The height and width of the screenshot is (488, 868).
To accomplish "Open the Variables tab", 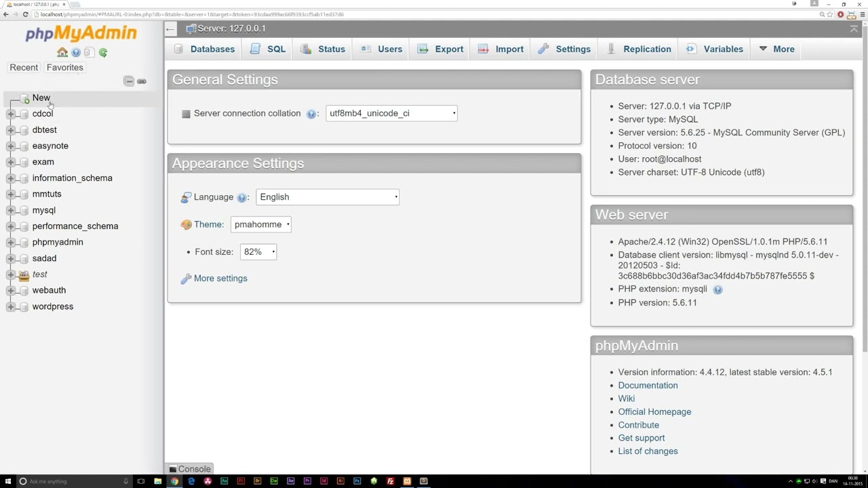I will (715, 49).
